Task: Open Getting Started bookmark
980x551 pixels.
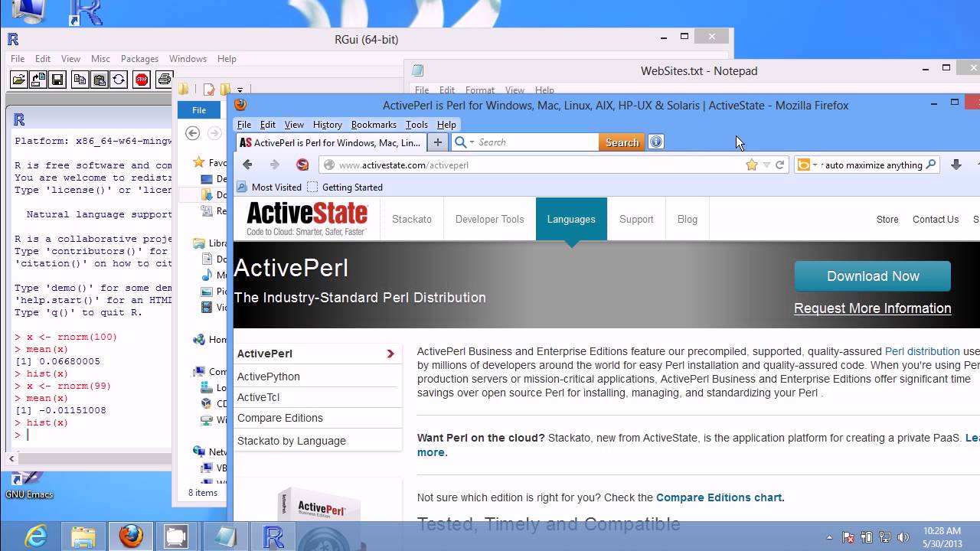Action: (345, 187)
